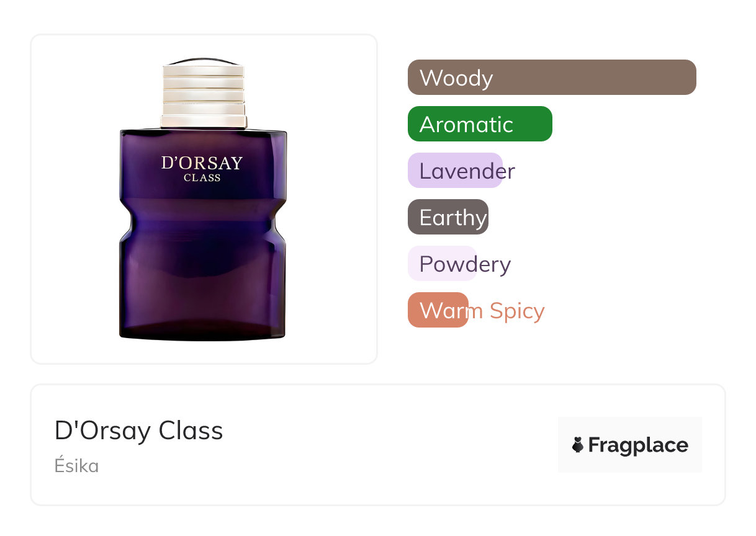Click the Fragplace brand name text

[x=638, y=445]
